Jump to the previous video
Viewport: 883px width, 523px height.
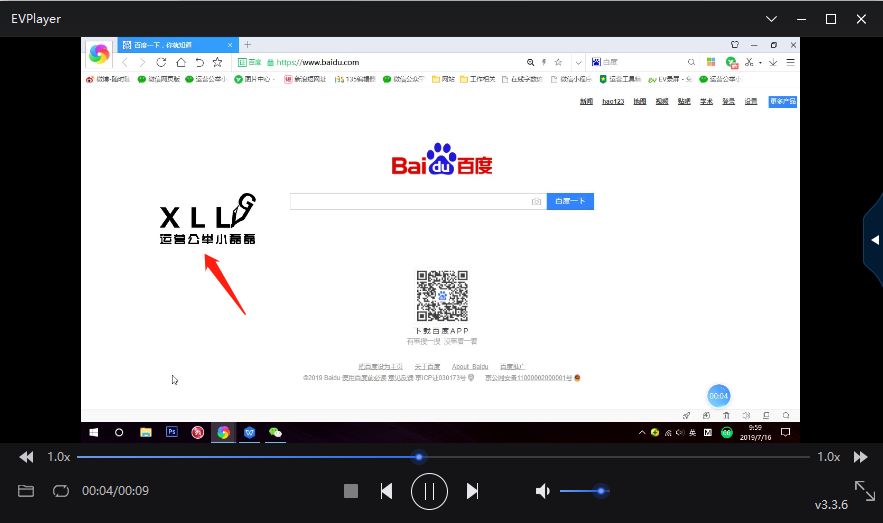(386, 491)
